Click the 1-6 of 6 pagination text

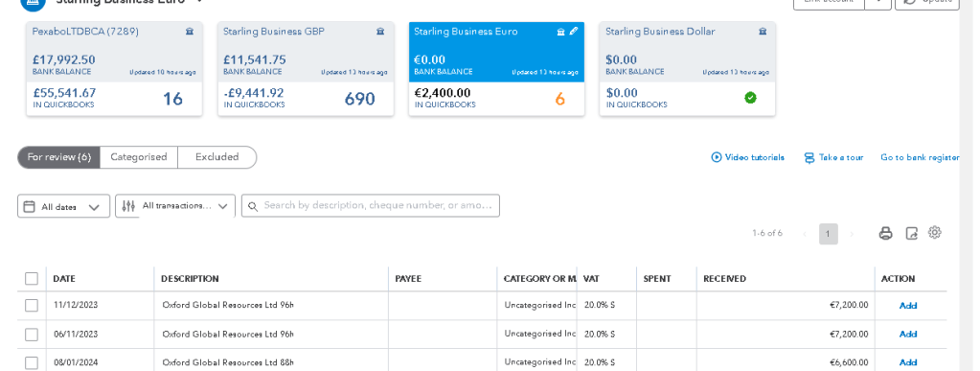[x=767, y=233]
